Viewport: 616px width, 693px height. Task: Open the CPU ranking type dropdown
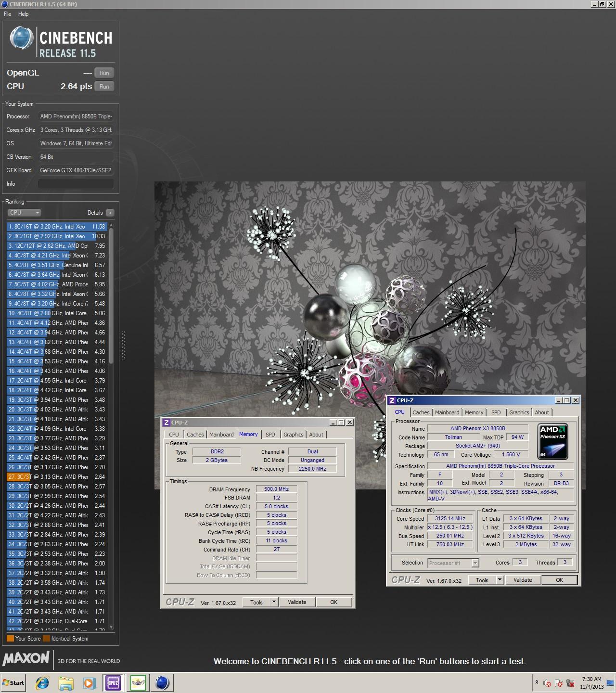pos(24,213)
